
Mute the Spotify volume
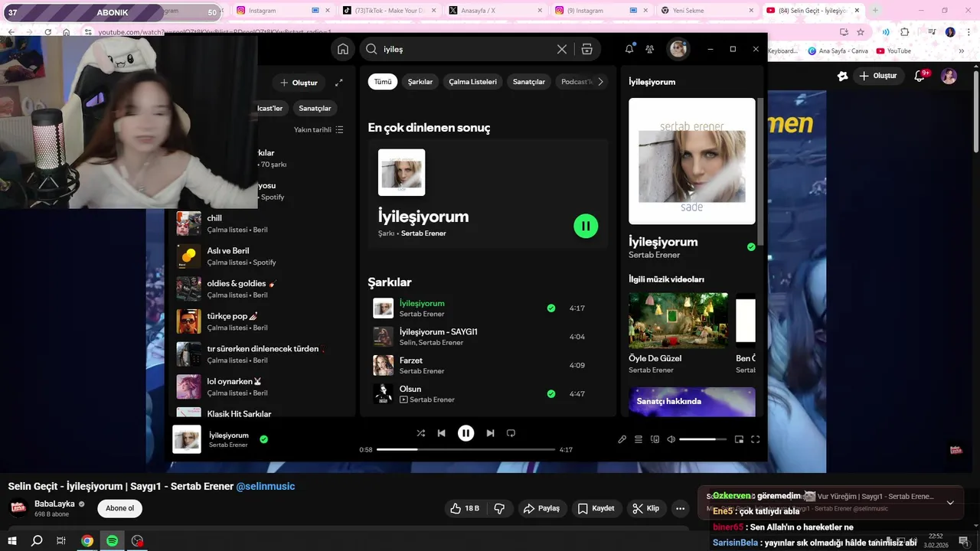(x=671, y=439)
